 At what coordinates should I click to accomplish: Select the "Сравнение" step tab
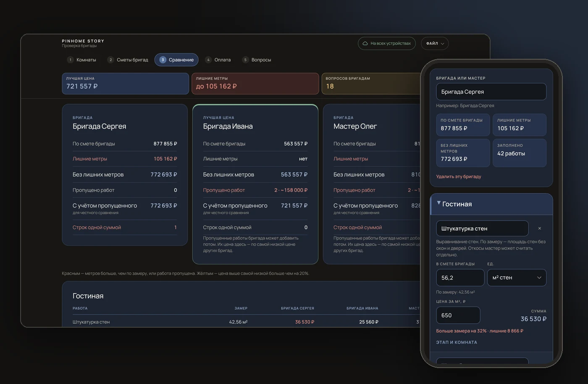(x=176, y=60)
